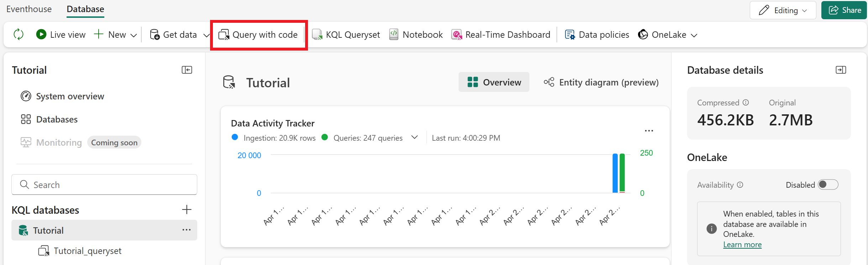This screenshot has width=868, height=265.
Task: Click the Last run: 4:00:29 PM text
Action: 466,138
